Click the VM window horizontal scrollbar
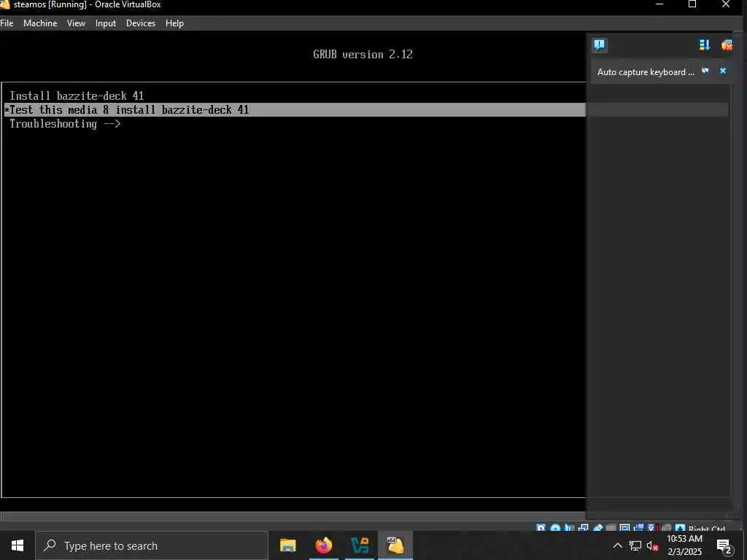This screenshot has width=747, height=560. point(293,516)
